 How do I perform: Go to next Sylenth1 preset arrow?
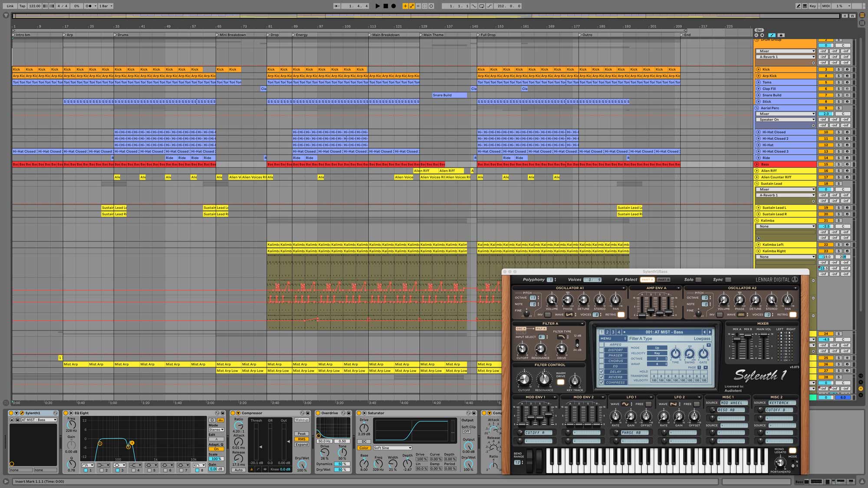tap(710, 332)
